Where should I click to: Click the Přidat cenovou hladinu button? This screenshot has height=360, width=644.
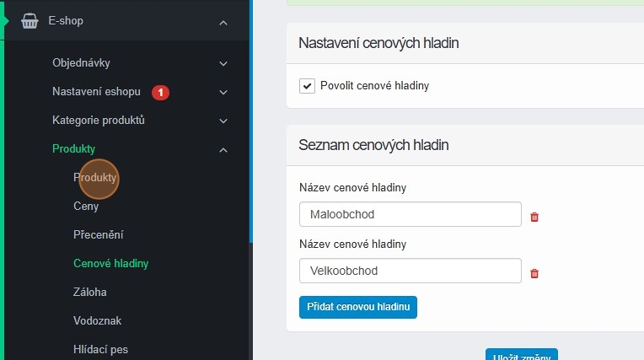(358, 307)
